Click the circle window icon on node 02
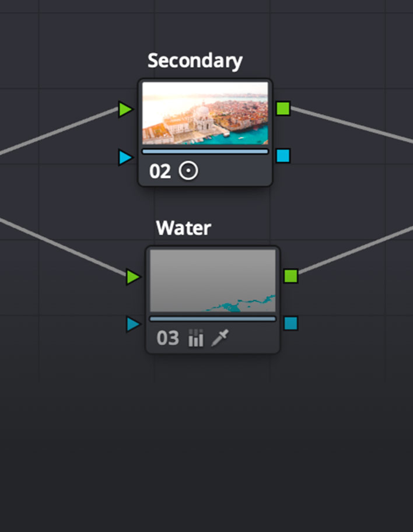Viewport: 413px width, 532px height. (x=188, y=171)
